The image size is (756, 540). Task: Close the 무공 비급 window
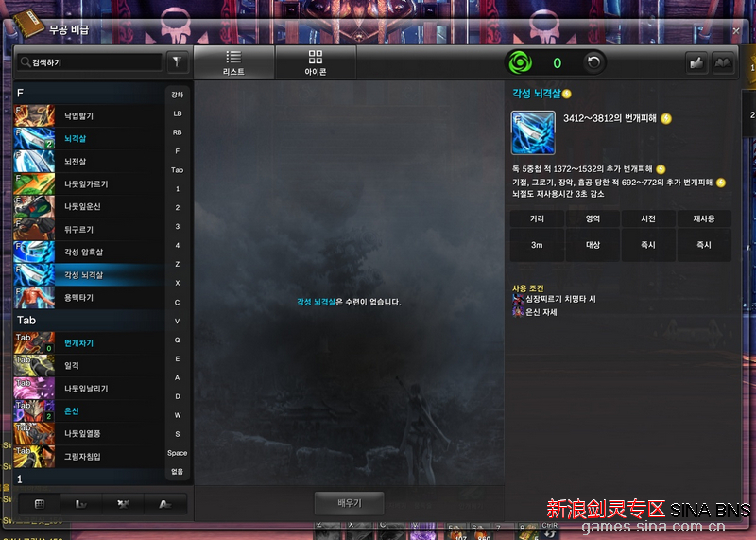[x=736, y=31]
